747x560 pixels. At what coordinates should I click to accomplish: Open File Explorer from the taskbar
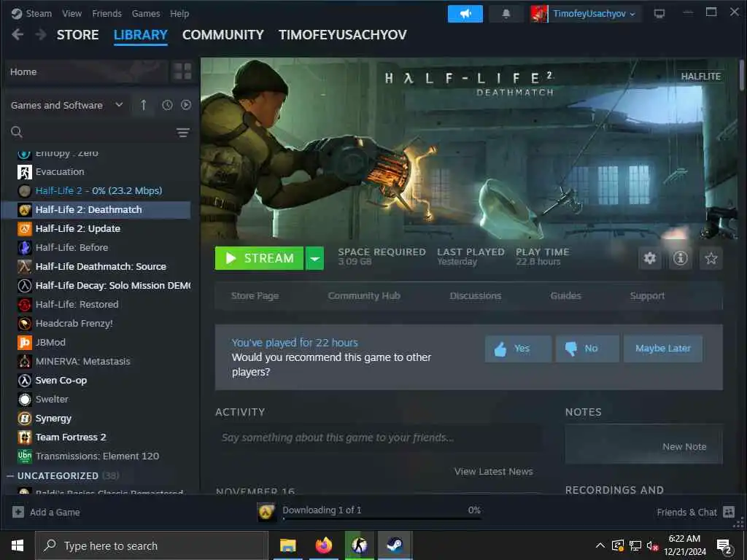click(x=287, y=545)
